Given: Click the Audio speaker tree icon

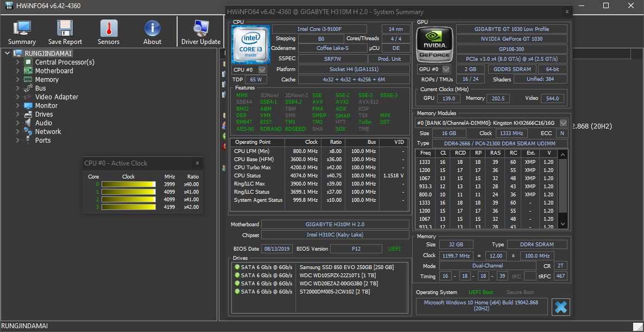Looking at the screenshot, I should tap(28, 123).
